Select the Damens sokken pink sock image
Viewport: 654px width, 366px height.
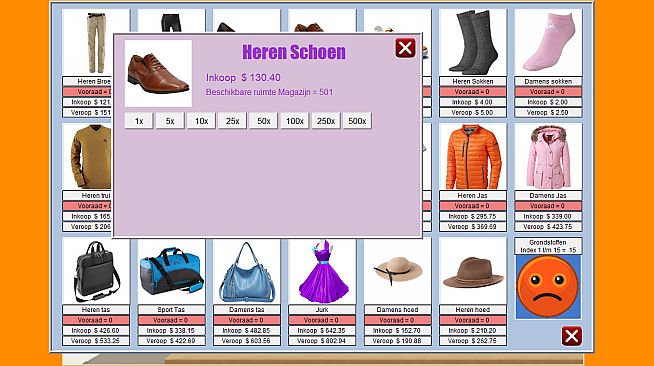[548, 42]
